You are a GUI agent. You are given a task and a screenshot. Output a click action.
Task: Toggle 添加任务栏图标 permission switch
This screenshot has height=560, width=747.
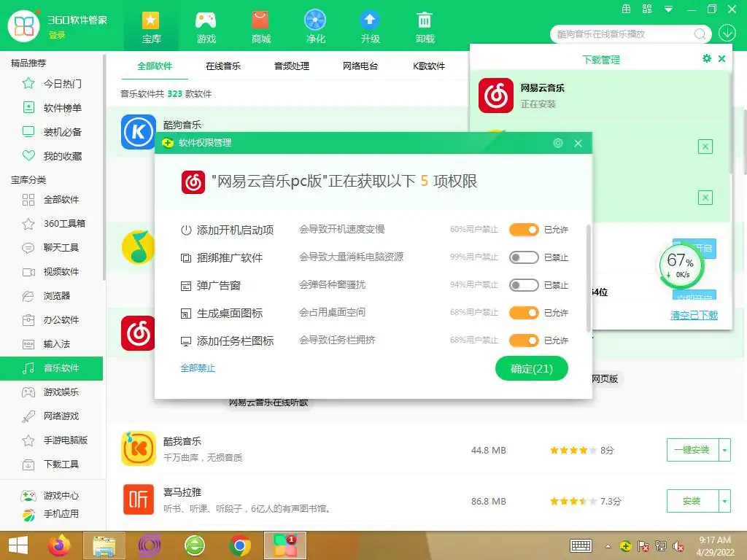click(x=524, y=341)
